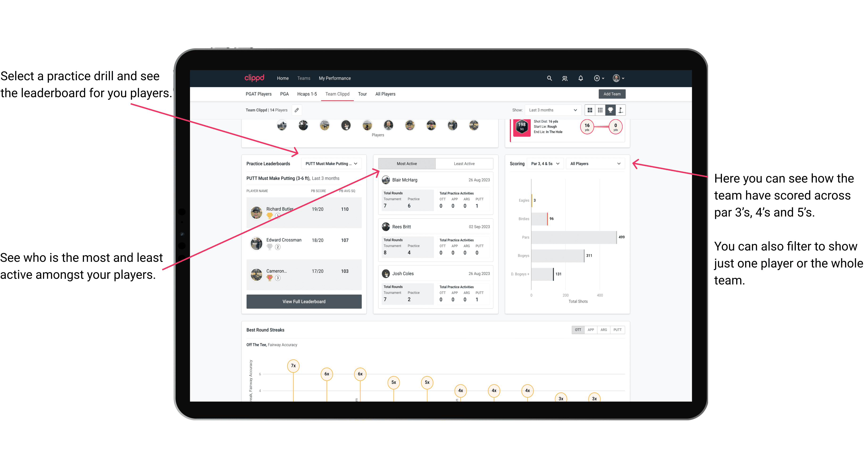Screen dimensions: 868x467
Task: Click the View Full Leaderboard button
Action: (x=304, y=301)
